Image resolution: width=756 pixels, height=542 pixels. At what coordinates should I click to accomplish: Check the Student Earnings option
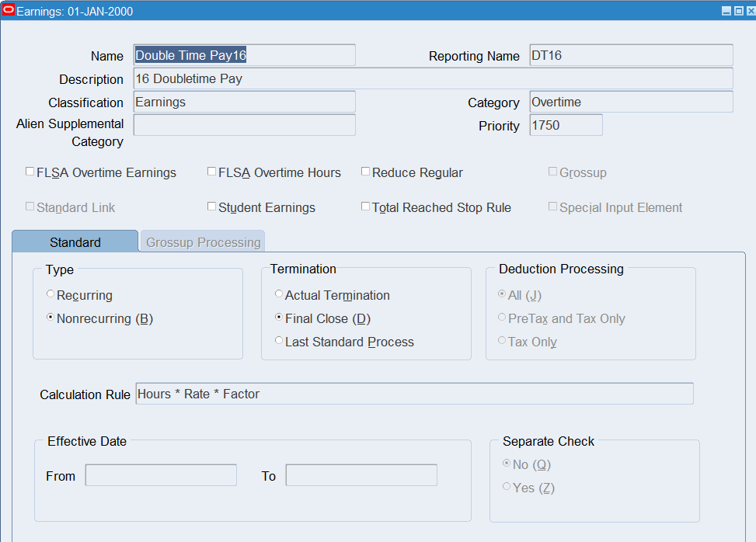[x=212, y=207]
